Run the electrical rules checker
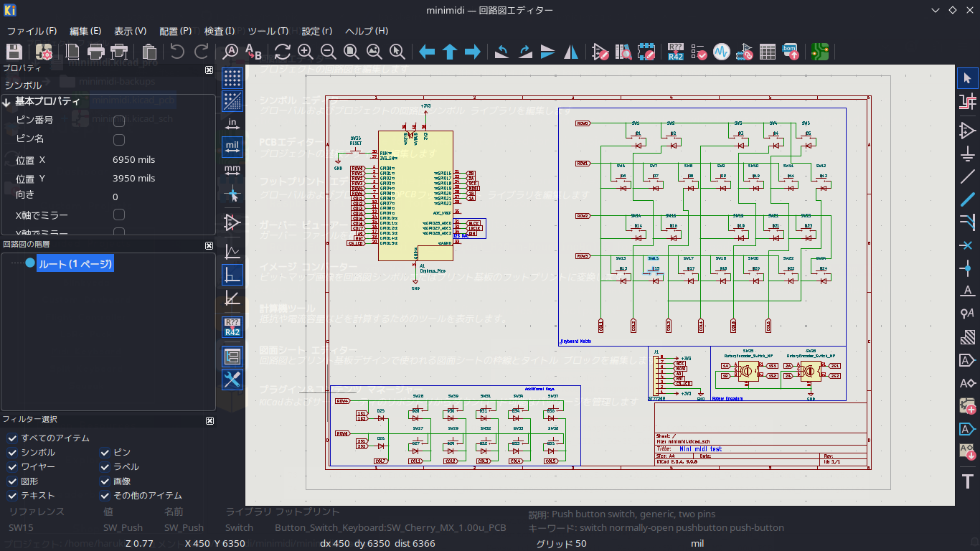980x551 pixels. point(699,52)
